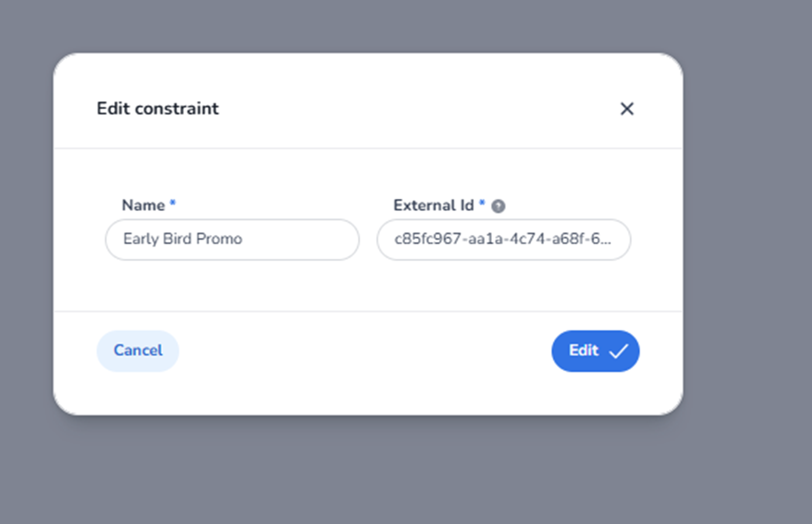Image resolution: width=812 pixels, height=524 pixels.
Task: Click the required asterisk beside External Id
Action: 482,203
